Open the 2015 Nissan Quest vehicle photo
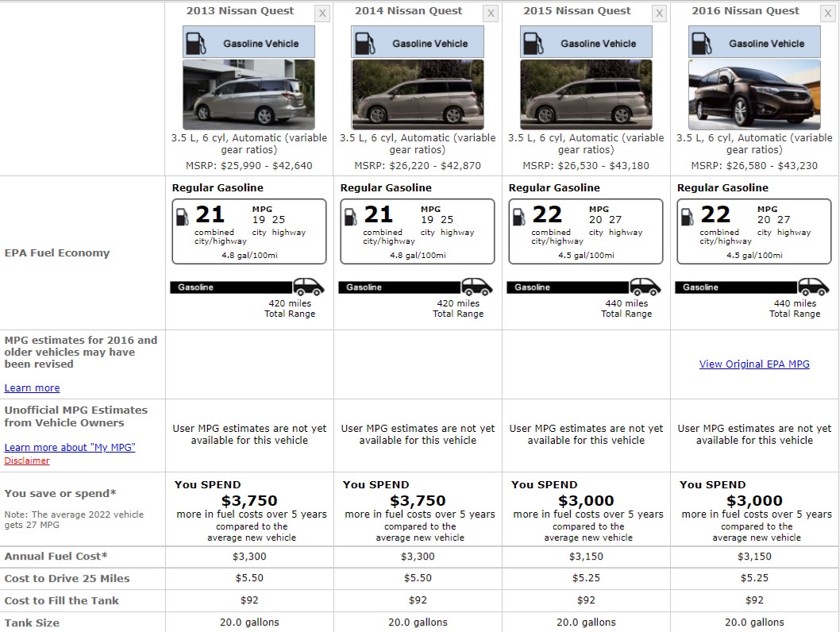The image size is (840, 632). pyautogui.click(x=586, y=94)
